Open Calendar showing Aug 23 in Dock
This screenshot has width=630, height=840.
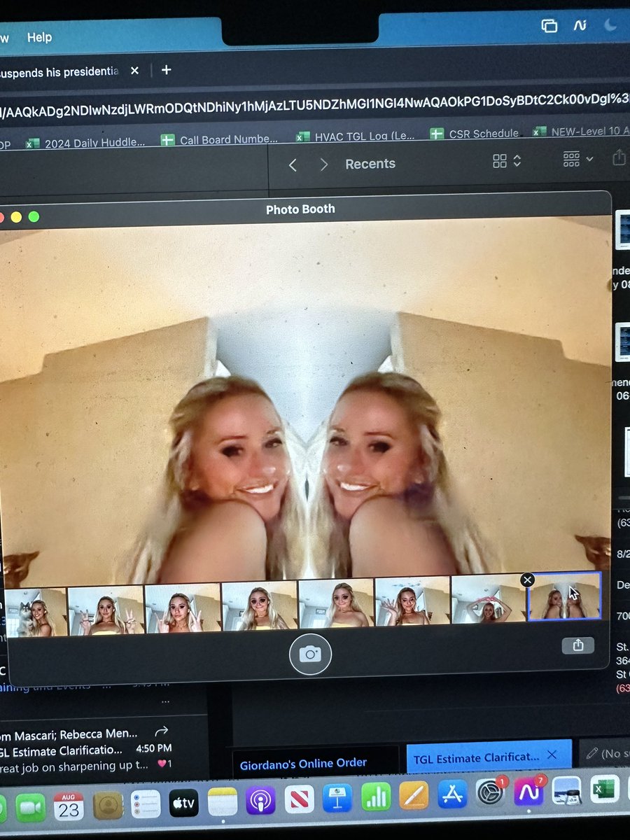(x=69, y=806)
